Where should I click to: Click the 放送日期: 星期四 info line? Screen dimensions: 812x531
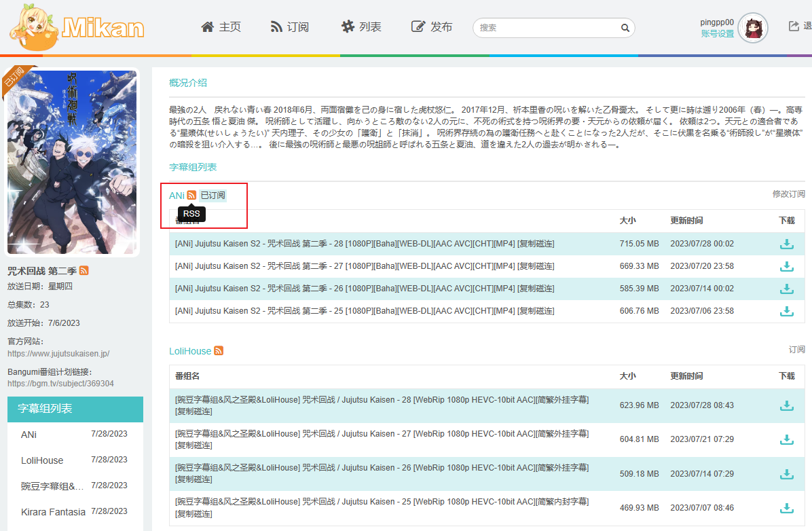click(x=40, y=286)
